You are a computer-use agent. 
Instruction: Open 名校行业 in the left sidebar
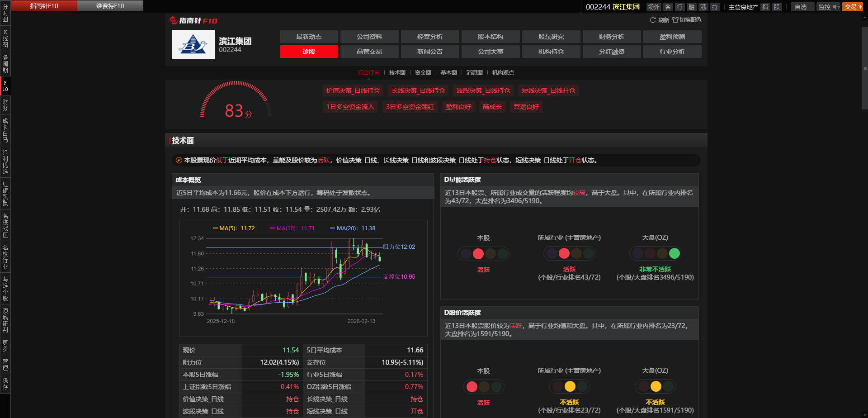click(x=5, y=257)
